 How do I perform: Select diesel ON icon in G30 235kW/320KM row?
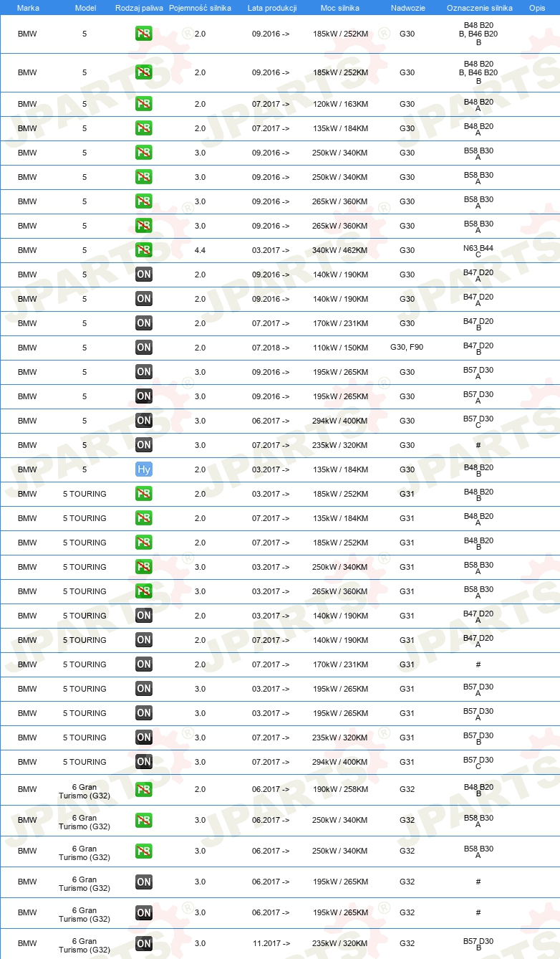(144, 445)
